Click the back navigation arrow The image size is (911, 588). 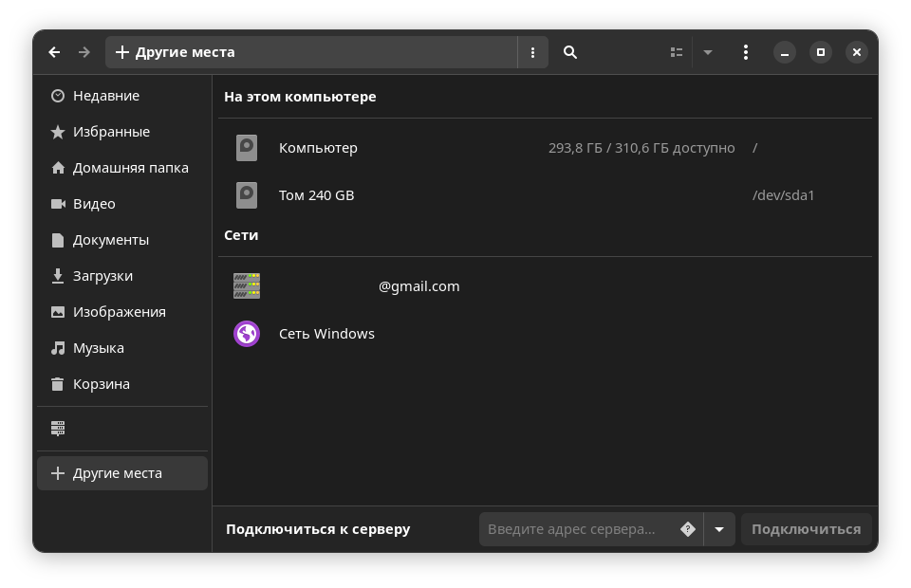[x=54, y=52]
